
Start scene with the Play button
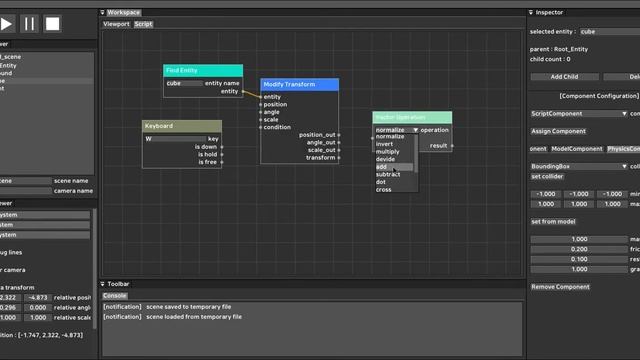(x=6, y=24)
